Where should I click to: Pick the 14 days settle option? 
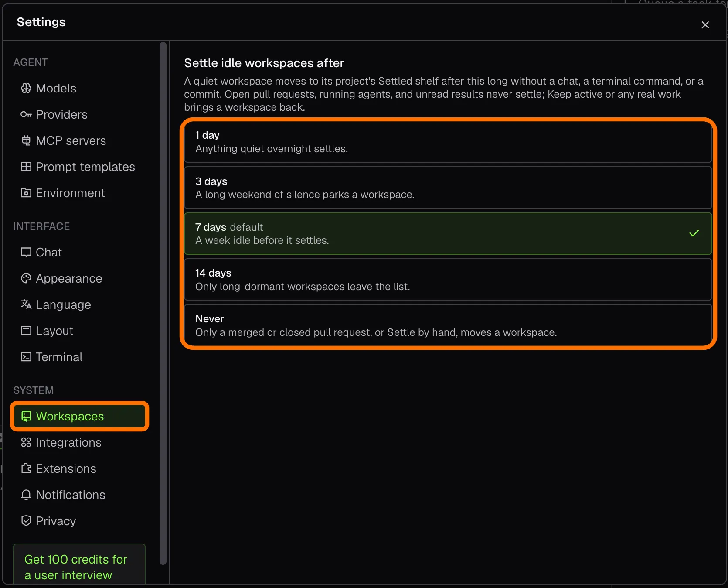[x=448, y=280]
